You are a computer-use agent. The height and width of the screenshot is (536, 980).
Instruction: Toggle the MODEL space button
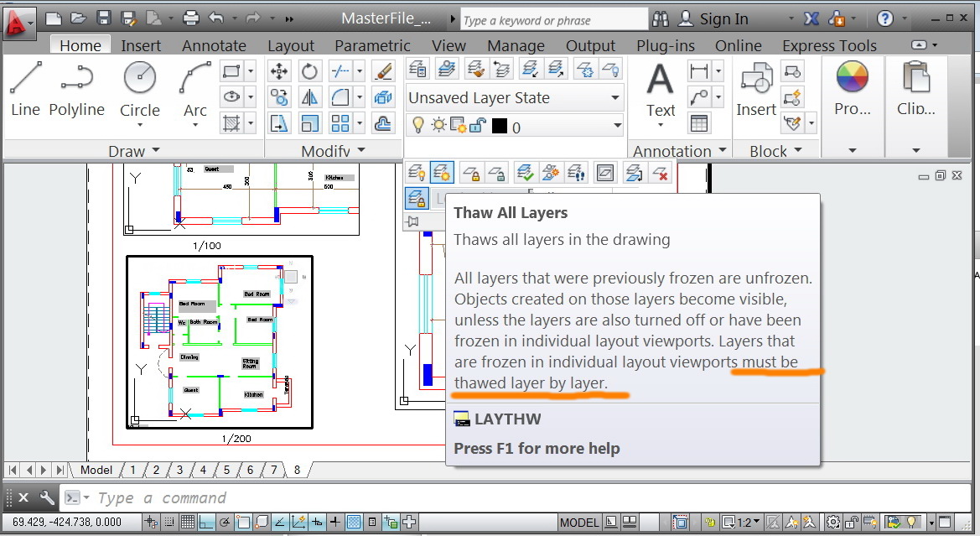click(x=579, y=522)
